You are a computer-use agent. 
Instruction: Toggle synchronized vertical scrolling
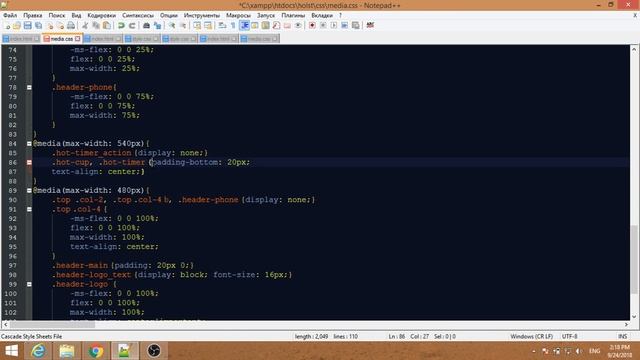pyautogui.click(x=197, y=26)
